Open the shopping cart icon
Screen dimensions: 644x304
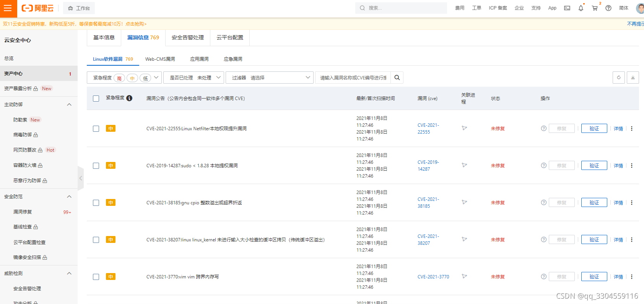[595, 8]
